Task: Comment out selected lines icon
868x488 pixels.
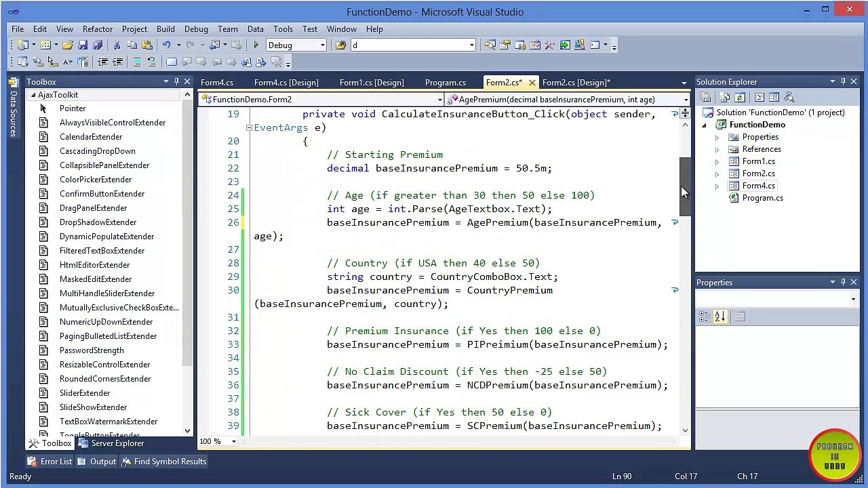Action: click(x=136, y=62)
